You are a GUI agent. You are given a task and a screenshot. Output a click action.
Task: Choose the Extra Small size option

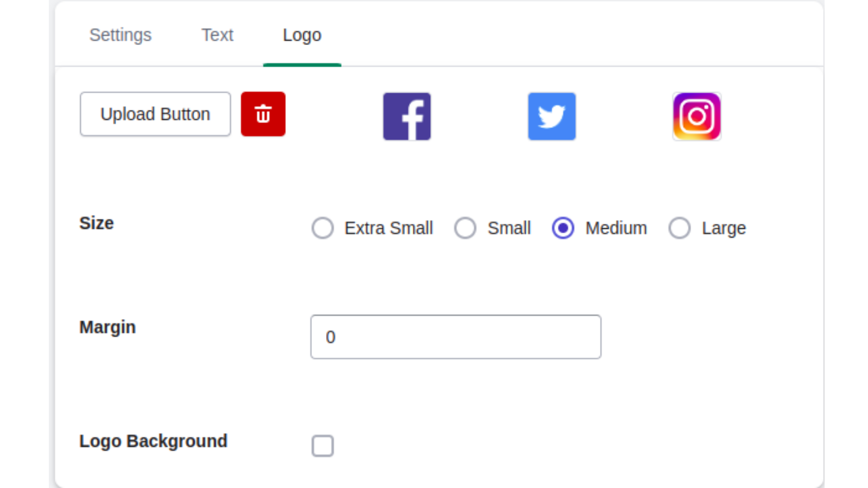(323, 228)
